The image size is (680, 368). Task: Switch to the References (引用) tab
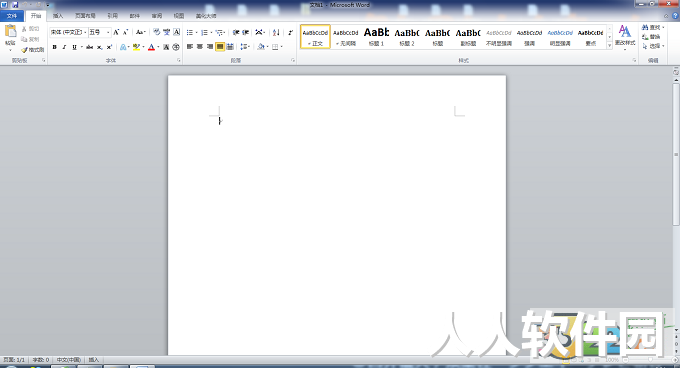pyautogui.click(x=113, y=16)
